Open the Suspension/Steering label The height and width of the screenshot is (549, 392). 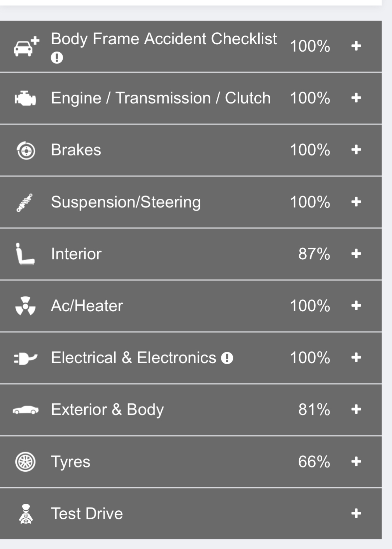point(126,202)
